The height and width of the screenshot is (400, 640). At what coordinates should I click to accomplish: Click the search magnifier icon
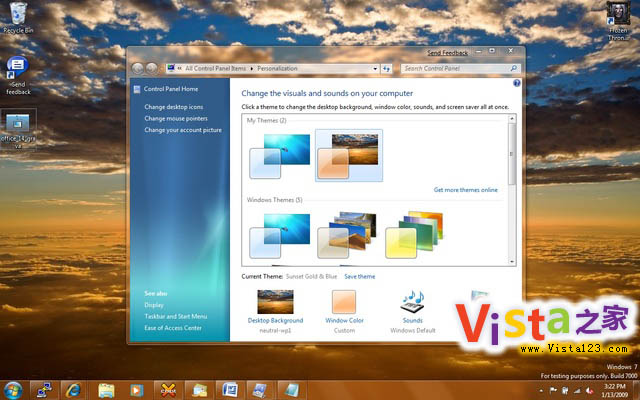pos(513,68)
